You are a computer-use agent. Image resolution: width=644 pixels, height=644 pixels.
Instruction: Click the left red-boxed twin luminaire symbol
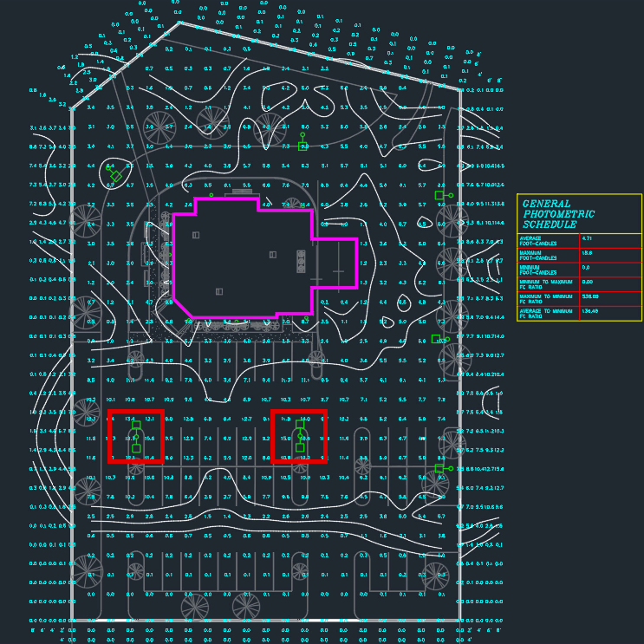tap(136, 437)
